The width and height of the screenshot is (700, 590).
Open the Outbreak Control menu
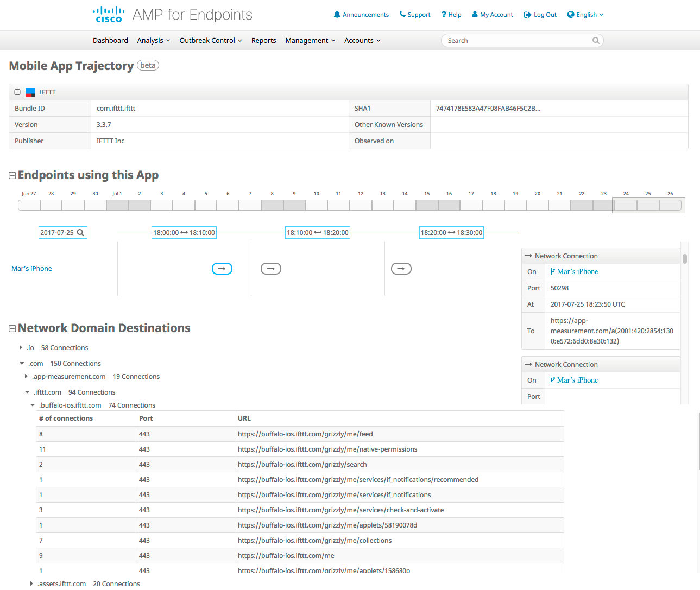click(211, 41)
